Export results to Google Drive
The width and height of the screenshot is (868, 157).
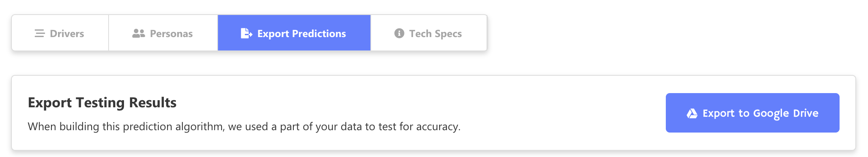point(752,113)
